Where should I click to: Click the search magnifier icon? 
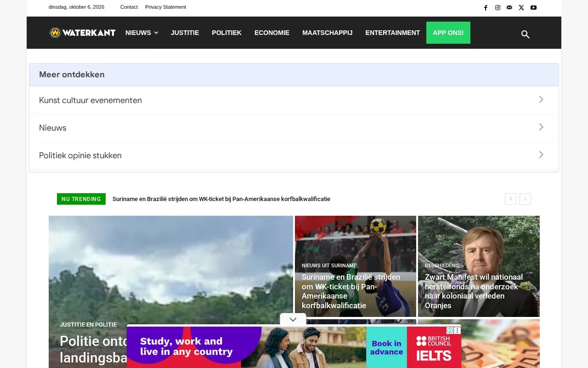tap(526, 34)
